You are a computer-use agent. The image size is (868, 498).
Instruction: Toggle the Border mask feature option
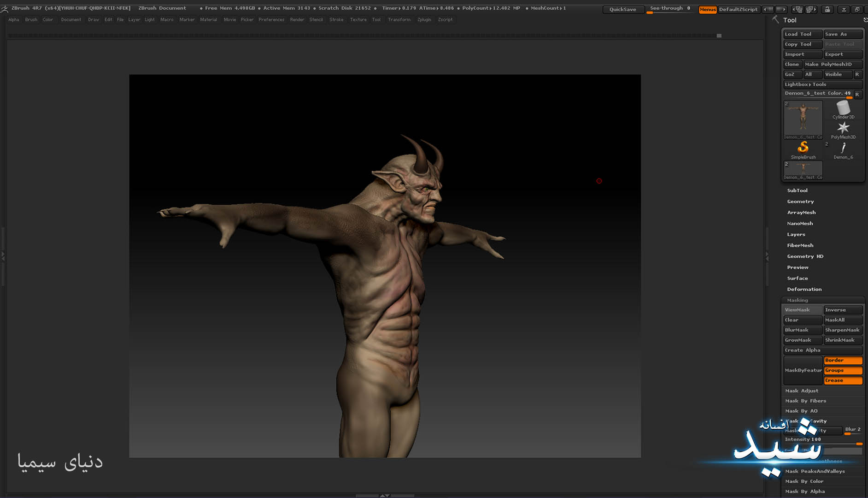click(843, 360)
